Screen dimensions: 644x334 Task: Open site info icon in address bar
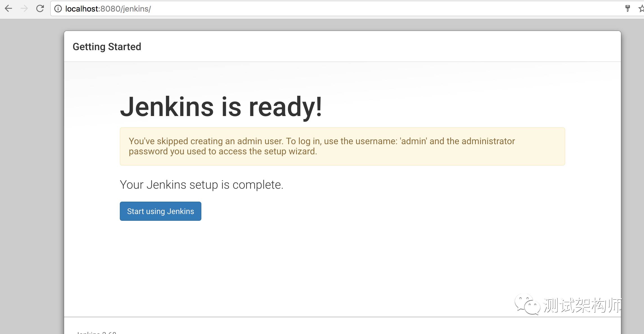tap(58, 9)
